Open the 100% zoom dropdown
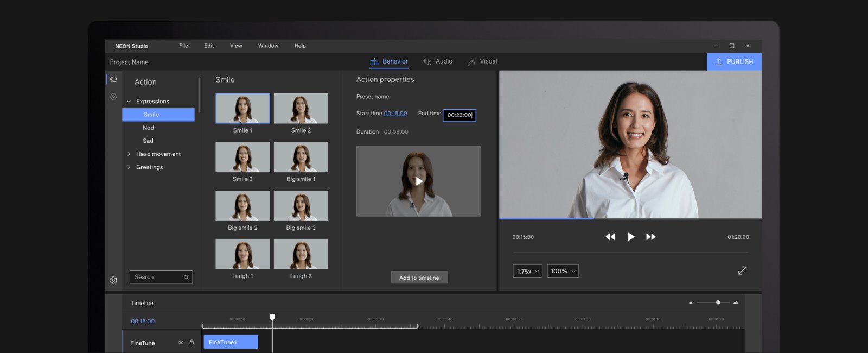The width and height of the screenshot is (868, 353). point(563,271)
